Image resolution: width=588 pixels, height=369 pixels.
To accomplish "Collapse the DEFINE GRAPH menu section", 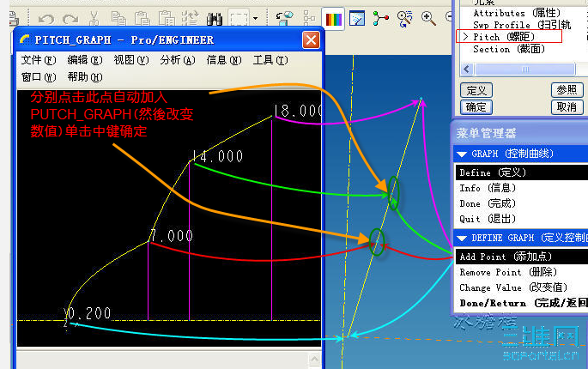I will tap(462, 239).
